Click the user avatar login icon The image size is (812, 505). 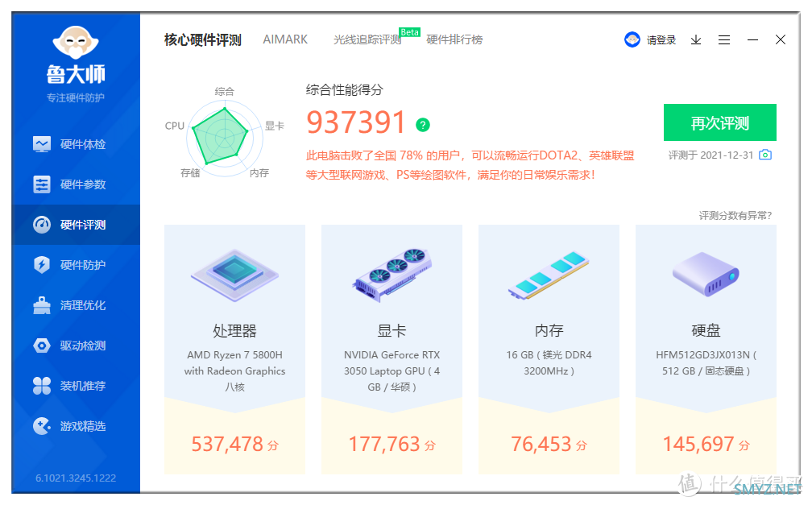pos(632,39)
